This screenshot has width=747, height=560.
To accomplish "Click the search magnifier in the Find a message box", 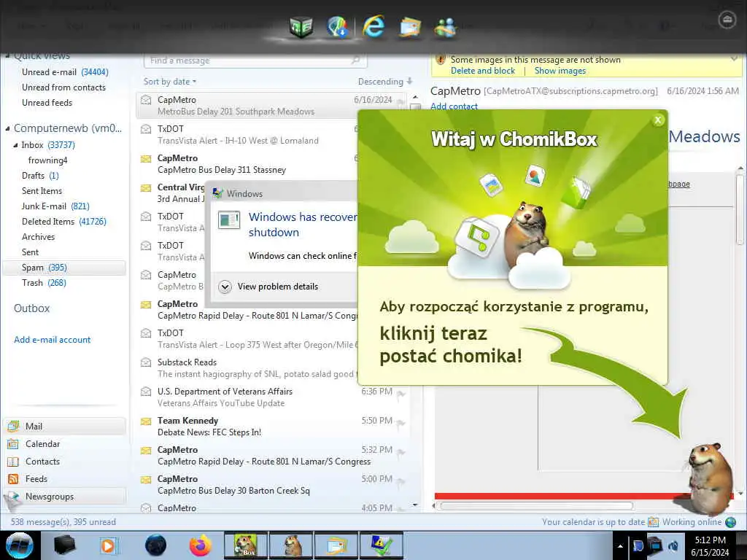I will [x=355, y=60].
